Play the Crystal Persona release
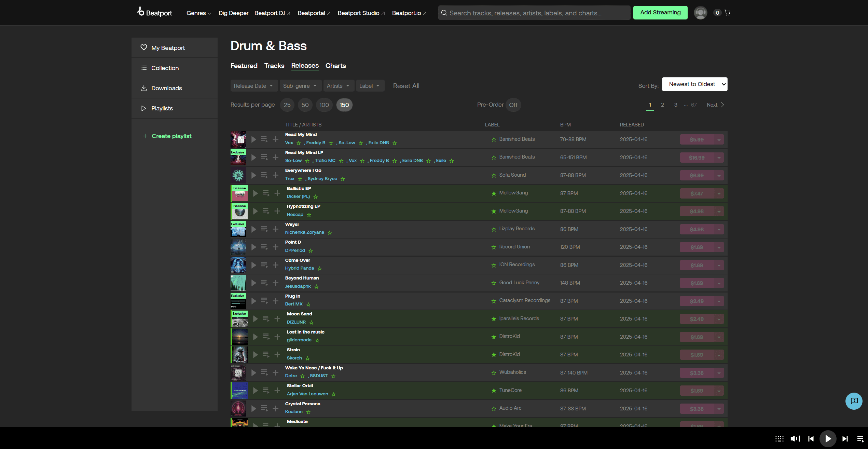 coord(254,409)
